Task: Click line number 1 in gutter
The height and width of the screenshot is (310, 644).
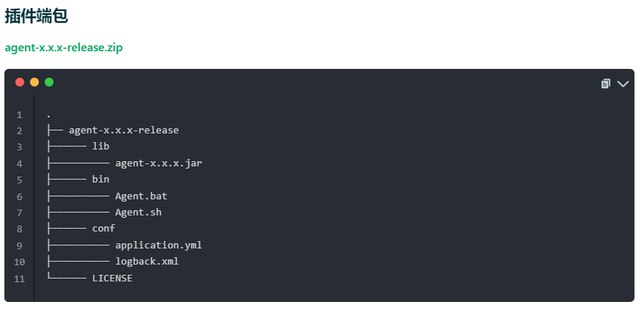Action: [x=19, y=114]
